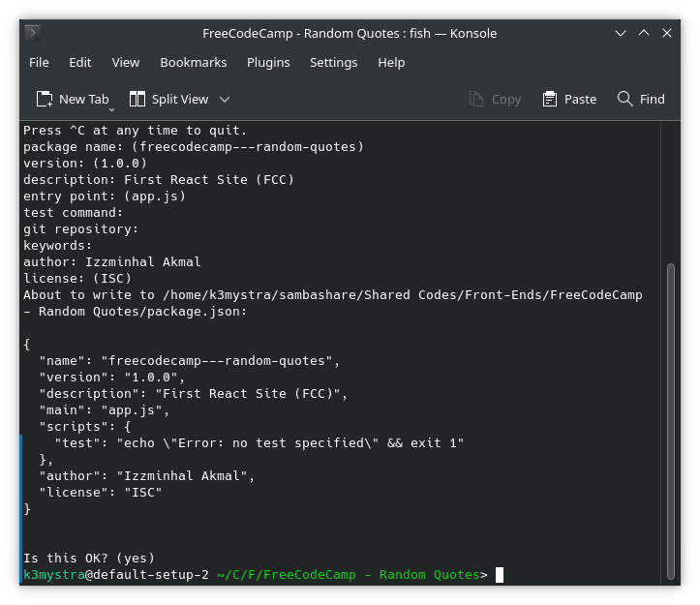
Task: Click the 'Press ^C at any time to quit.' line
Action: [x=135, y=130]
